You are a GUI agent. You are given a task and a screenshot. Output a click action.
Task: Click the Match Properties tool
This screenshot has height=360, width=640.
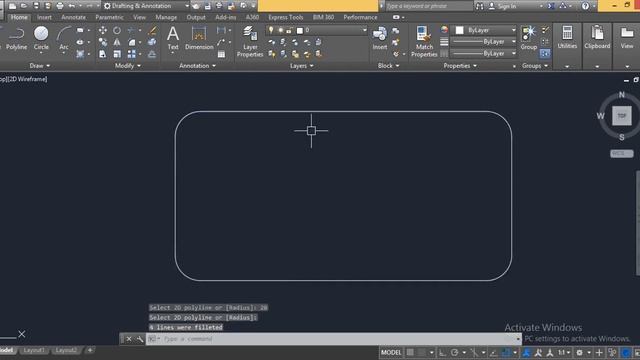(424, 41)
